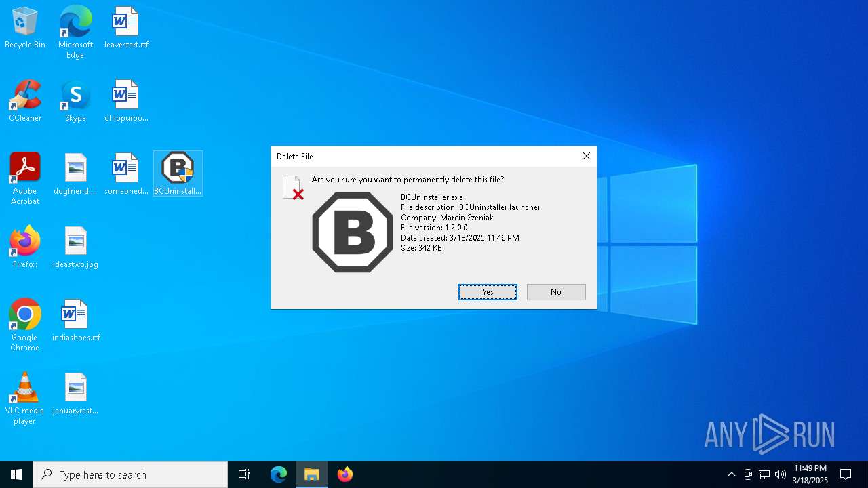The width and height of the screenshot is (868, 488).
Task: Select the indiashoes.rtf document icon
Action: 76,321
